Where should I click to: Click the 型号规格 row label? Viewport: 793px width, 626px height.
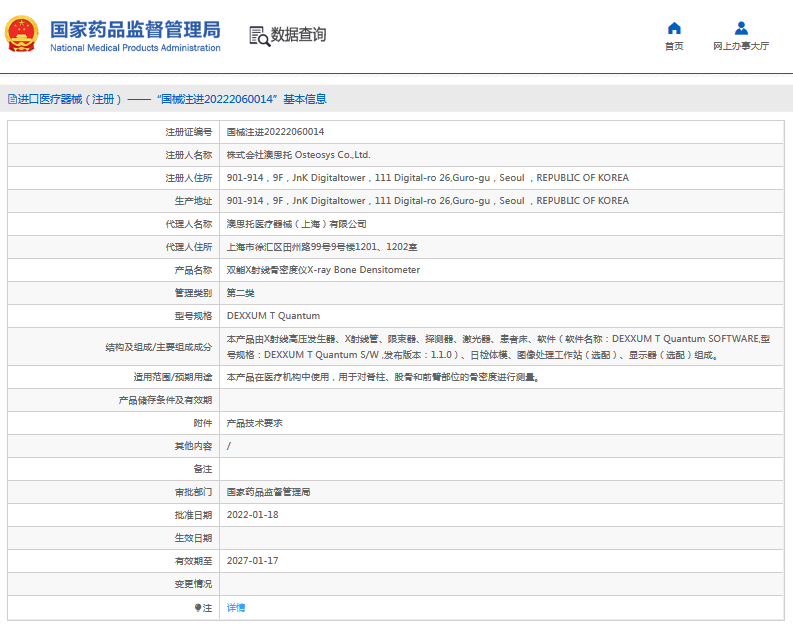(x=193, y=316)
